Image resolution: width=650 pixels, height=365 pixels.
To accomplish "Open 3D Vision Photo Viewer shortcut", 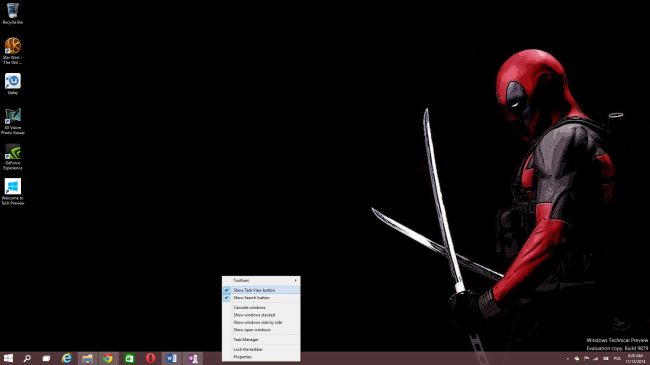I will 12,121.
